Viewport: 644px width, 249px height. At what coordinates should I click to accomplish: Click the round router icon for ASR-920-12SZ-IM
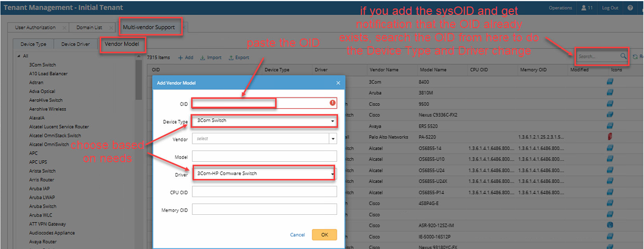610,225
